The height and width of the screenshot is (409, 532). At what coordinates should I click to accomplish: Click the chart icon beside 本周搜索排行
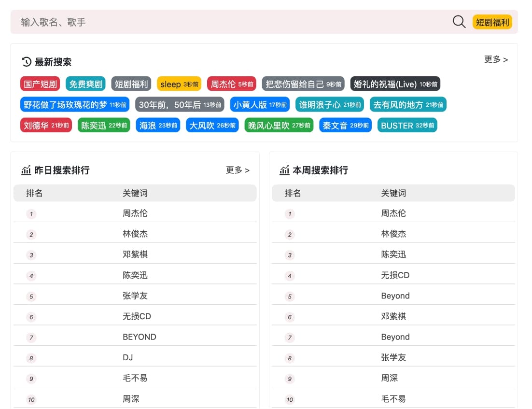(284, 170)
